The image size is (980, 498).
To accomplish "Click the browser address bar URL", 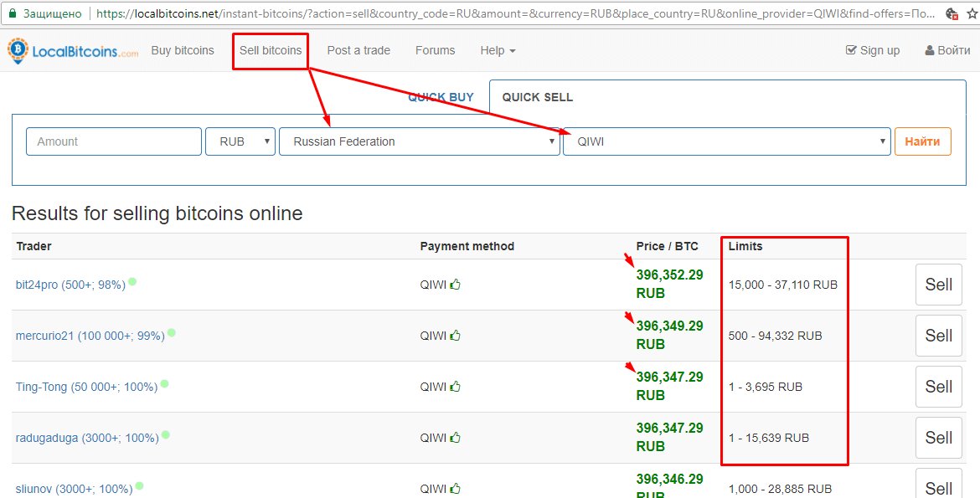I will [x=516, y=13].
